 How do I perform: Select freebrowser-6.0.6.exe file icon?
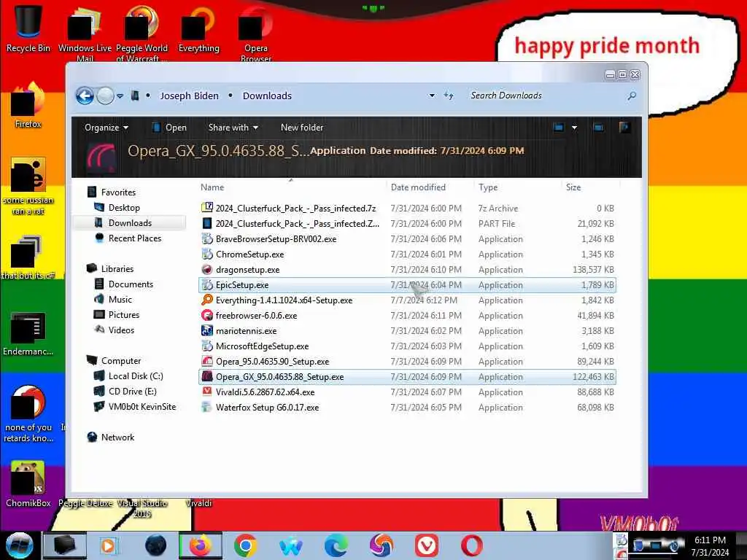pyautogui.click(x=206, y=315)
